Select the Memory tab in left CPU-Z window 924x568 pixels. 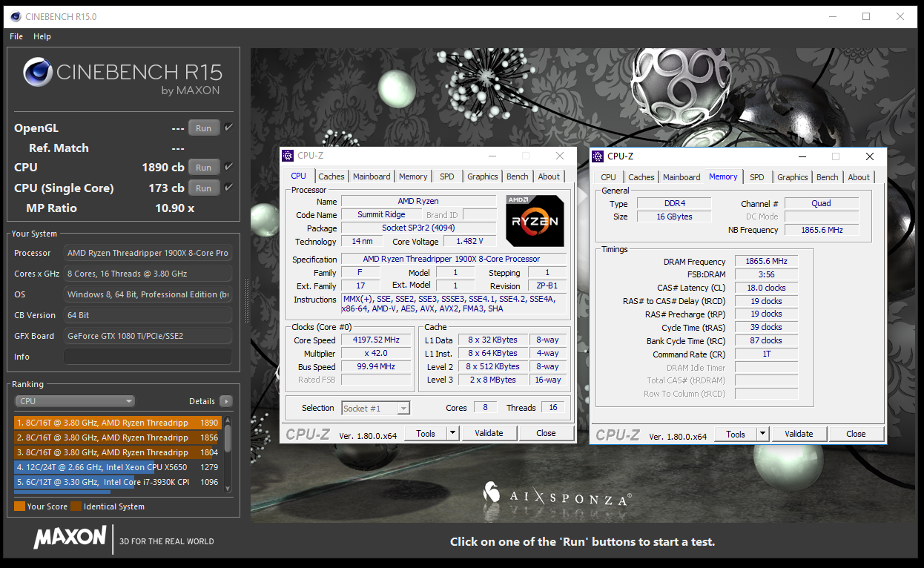coord(413,176)
